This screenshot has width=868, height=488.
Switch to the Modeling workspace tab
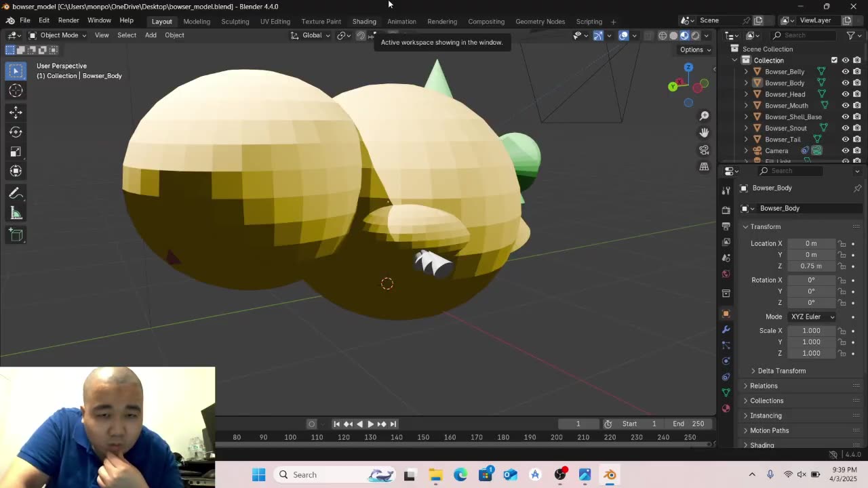click(x=197, y=21)
